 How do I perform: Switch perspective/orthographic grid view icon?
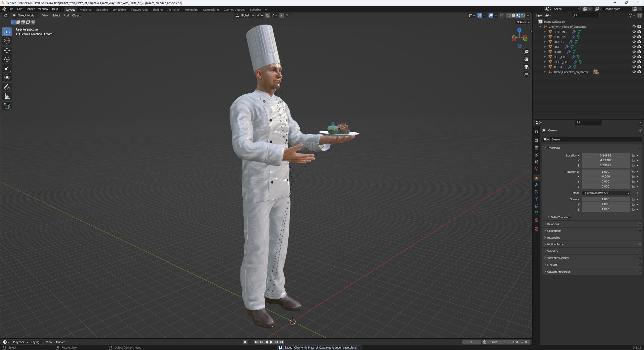click(x=526, y=74)
